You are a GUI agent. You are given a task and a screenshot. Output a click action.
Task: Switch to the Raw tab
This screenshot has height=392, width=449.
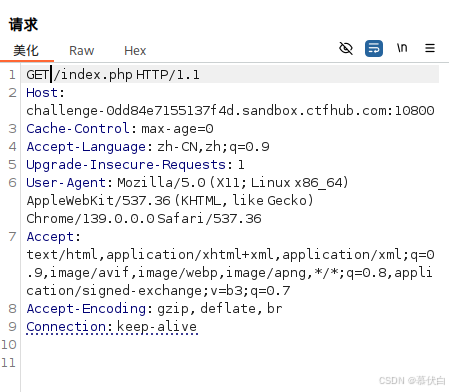coord(81,51)
